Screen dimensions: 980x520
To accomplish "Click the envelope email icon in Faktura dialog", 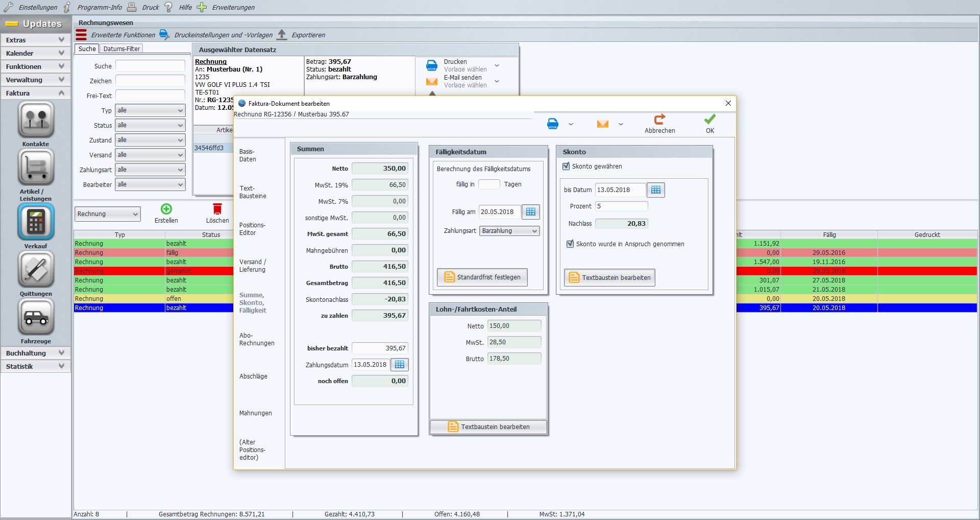I will pyautogui.click(x=603, y=124).
